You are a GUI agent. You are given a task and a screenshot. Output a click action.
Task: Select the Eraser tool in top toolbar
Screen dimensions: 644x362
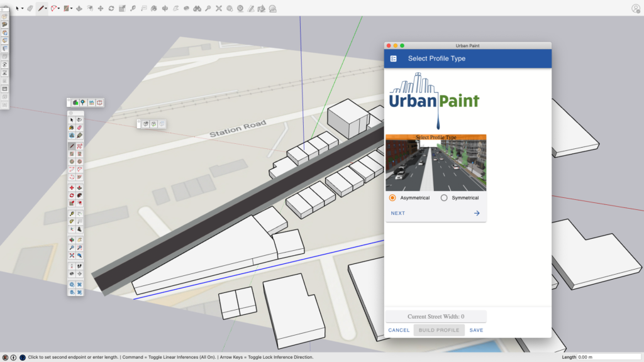(x=30, y=9)
